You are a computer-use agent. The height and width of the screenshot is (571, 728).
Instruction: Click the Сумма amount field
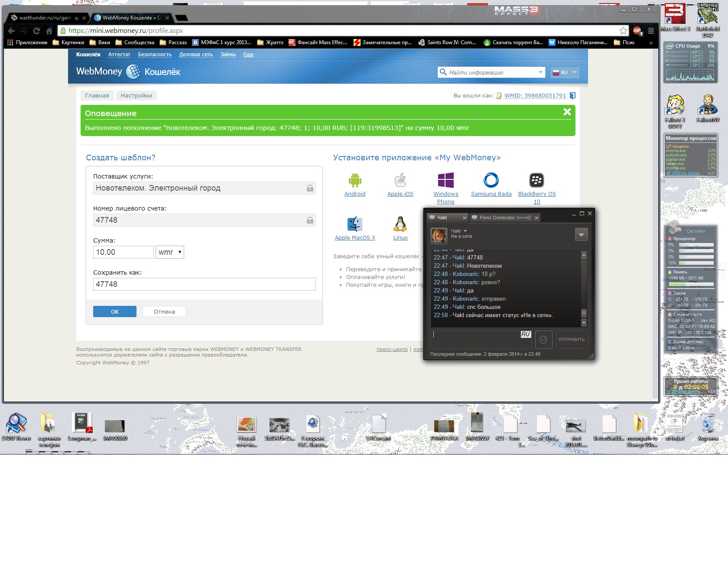[123, 252]
